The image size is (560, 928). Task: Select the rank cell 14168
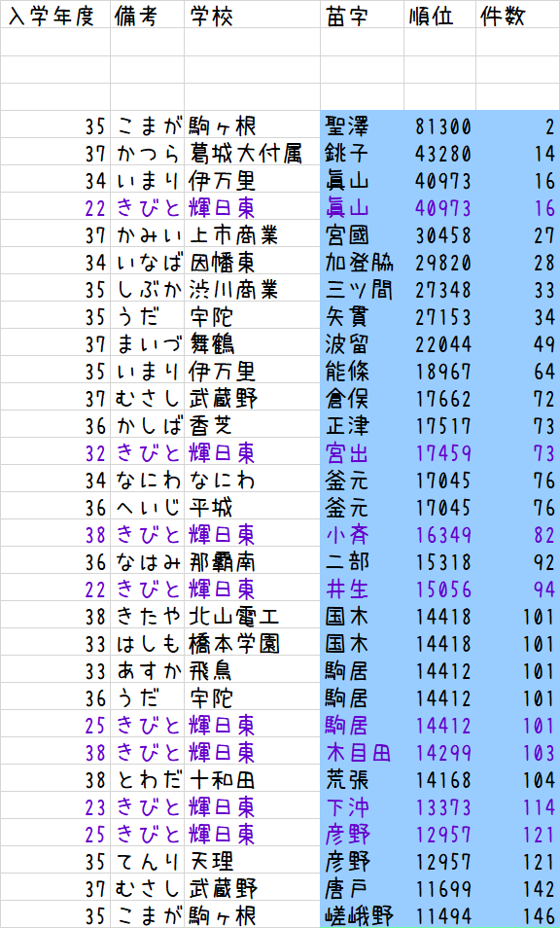[440, 778]
